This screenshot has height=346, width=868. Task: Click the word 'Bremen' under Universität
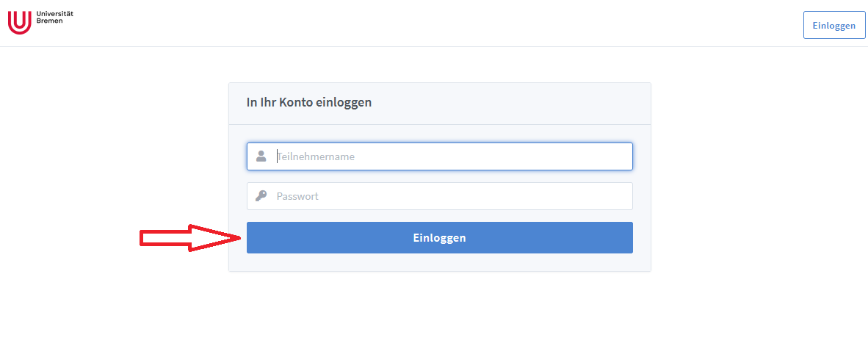coord(50,22)
